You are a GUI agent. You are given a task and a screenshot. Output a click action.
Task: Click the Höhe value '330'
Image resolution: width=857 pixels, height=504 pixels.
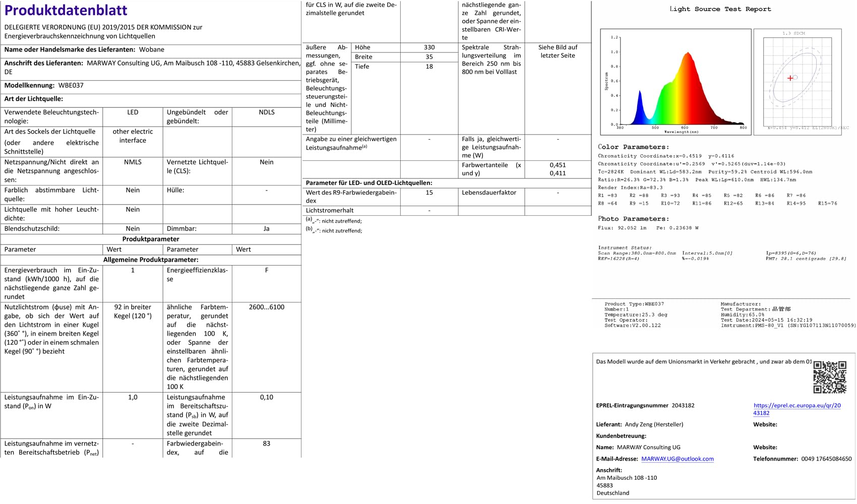(x=429, y=47)
